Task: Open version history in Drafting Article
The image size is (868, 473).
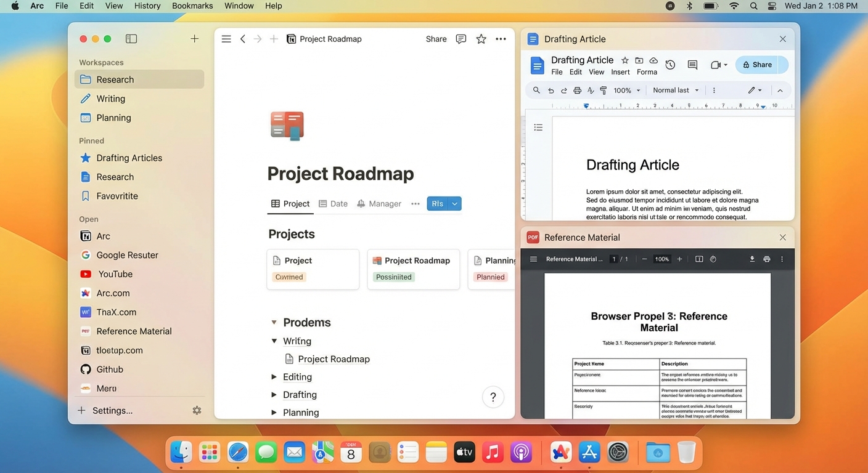Action: click(x=670, y=65)
